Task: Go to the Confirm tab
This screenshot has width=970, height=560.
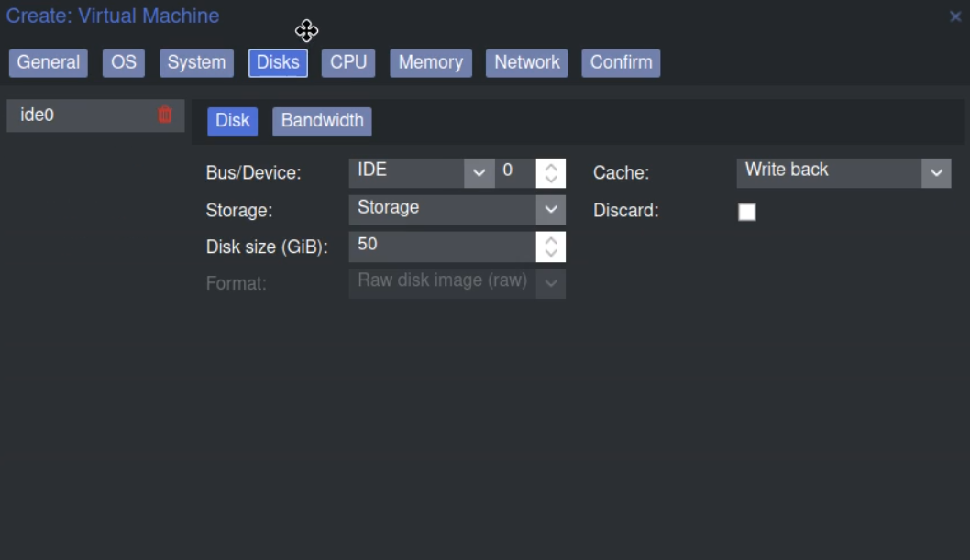Action: (621, 62)
